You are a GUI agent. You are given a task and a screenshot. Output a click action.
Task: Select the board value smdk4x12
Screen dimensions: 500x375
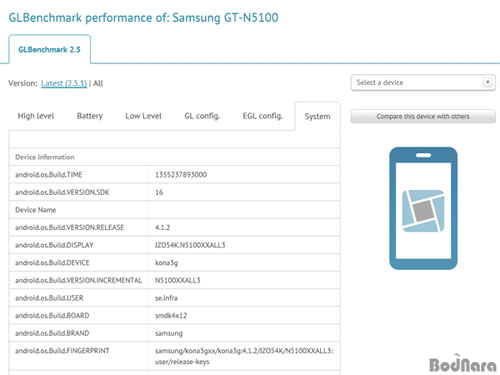(x=171, y=316)
